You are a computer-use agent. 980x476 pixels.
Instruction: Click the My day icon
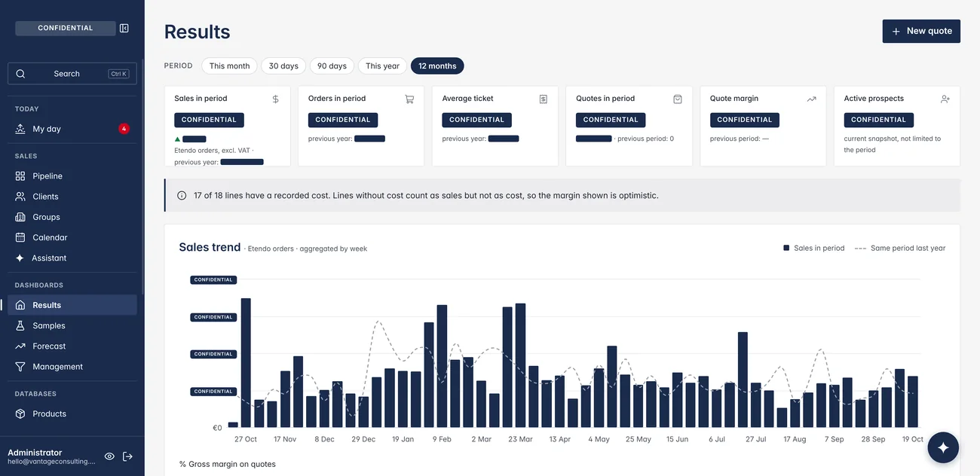pyautogui.click(x=20, y=129)
